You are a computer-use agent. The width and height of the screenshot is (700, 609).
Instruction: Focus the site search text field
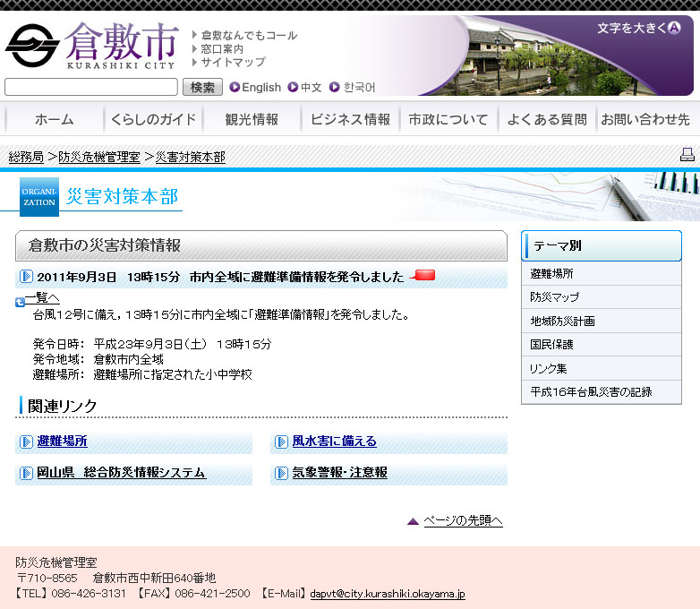91,87
